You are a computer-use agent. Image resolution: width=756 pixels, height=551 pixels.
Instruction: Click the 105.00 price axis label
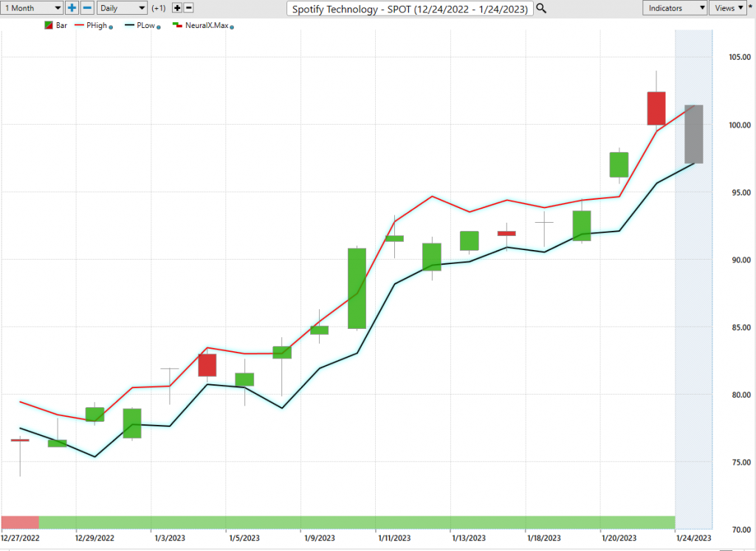740,58
